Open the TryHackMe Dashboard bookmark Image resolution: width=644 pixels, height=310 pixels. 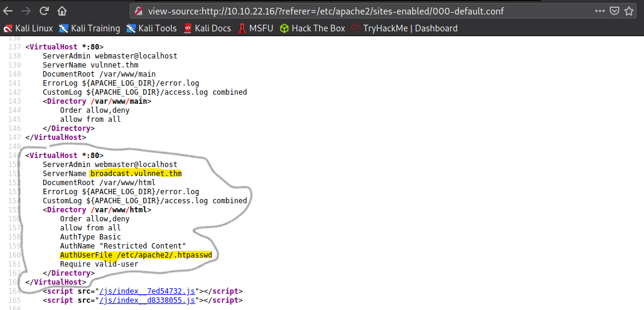(405, 28)
